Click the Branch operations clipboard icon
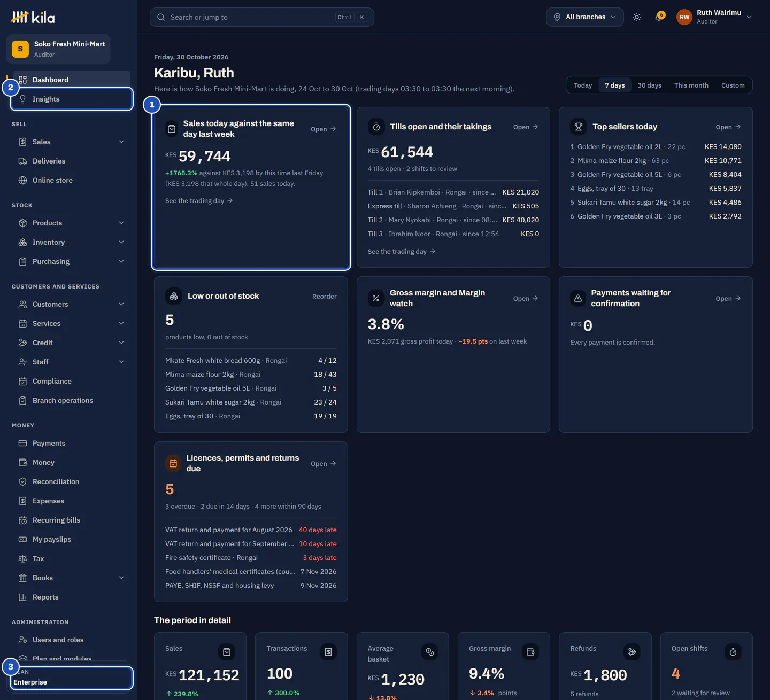 click(x=22, y=400)
